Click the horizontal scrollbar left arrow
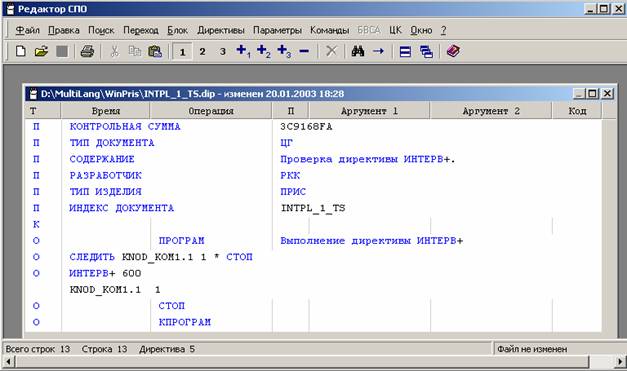The height and width of the screenshot is (371, 627). click(9, 362)
